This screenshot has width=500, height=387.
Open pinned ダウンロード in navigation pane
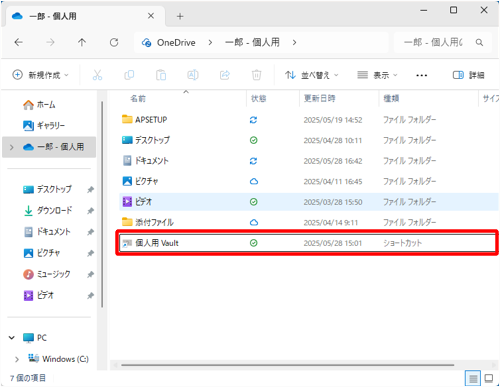point(48,210)
